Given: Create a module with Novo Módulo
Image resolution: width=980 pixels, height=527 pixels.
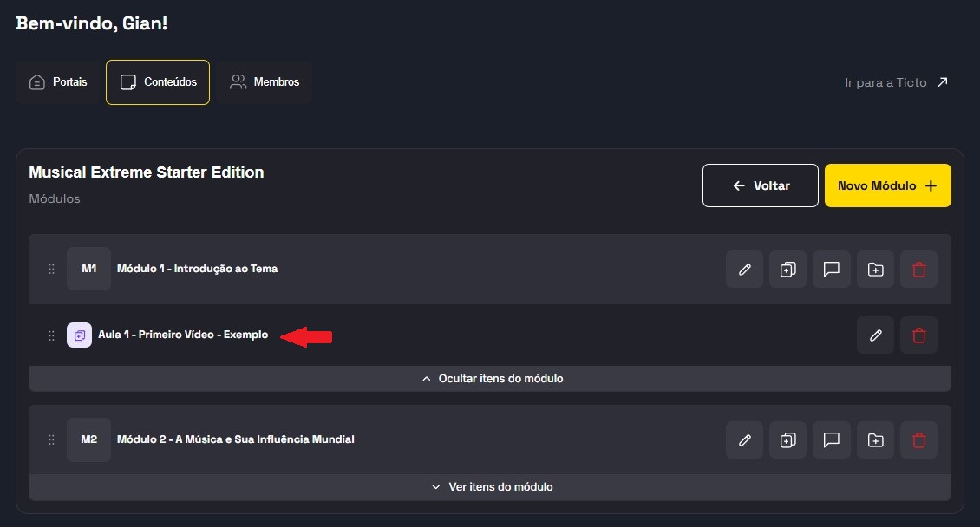Looking at the screenshot, I should point(887,185).
